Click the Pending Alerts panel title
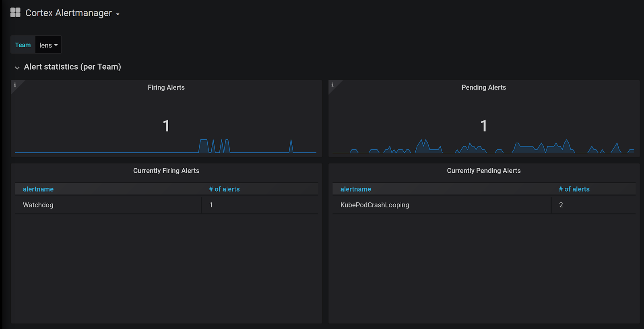The width and height of the screenshot is (644, 329). [483, 87]
